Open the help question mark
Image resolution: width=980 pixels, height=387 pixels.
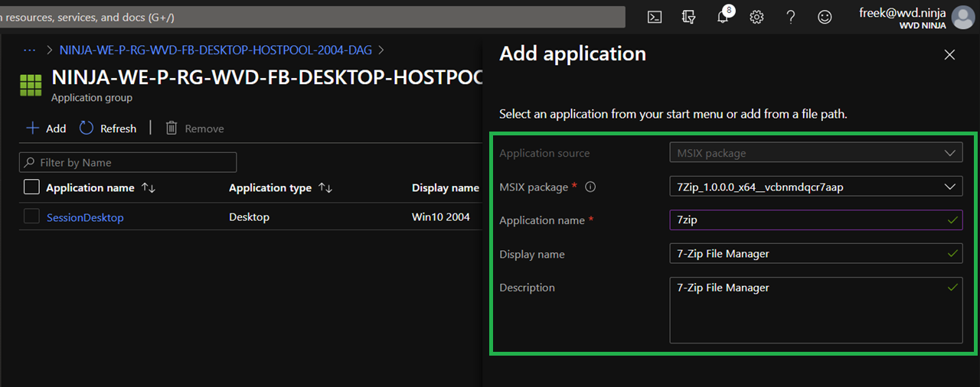click(x=791, y=17)
